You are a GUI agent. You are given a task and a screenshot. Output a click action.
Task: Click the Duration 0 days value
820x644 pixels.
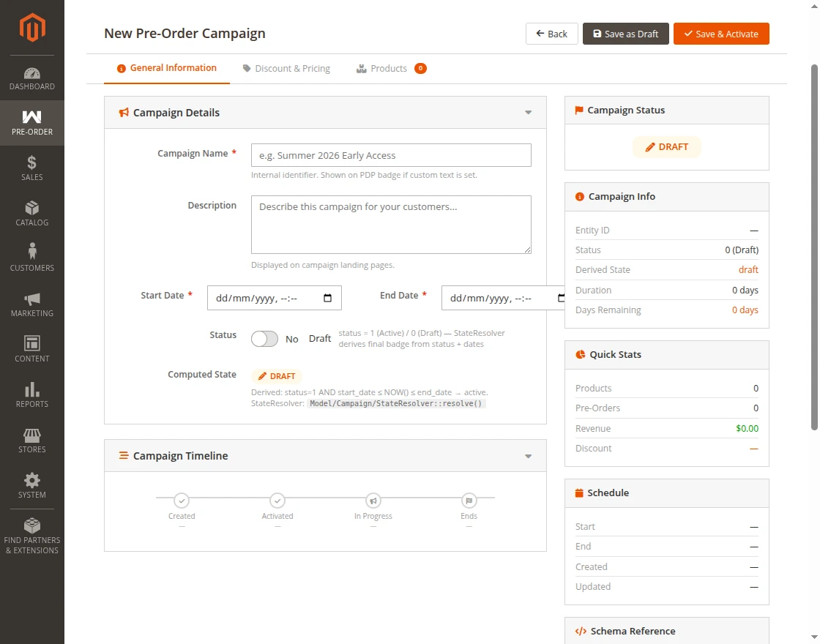[x=745, y=290]
